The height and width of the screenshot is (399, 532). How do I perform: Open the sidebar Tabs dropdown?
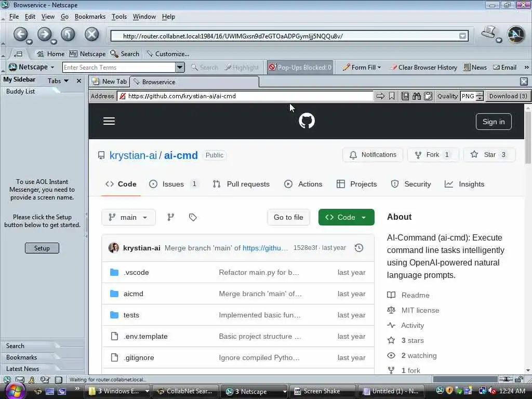(58, 81)
